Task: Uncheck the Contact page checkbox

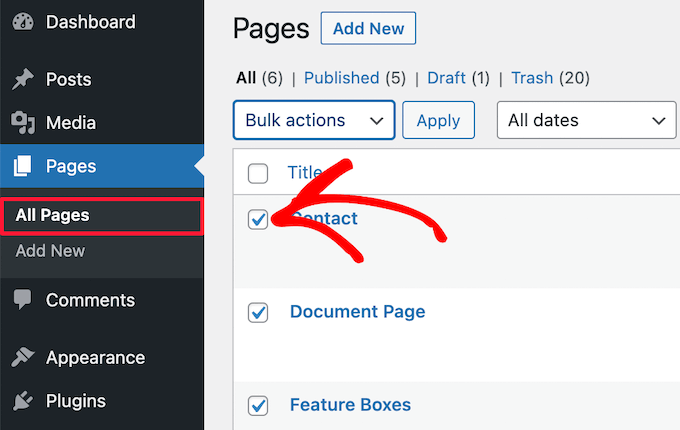Action: (258, 219)
